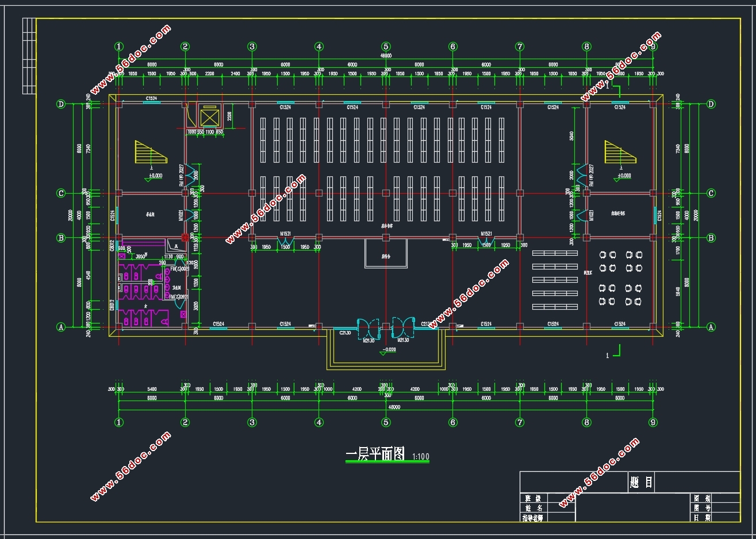Select the -0.020 elevation marker at entrance
Viewport: 756px width, 539px height.
pyautogui.click(x=389, y=351)
